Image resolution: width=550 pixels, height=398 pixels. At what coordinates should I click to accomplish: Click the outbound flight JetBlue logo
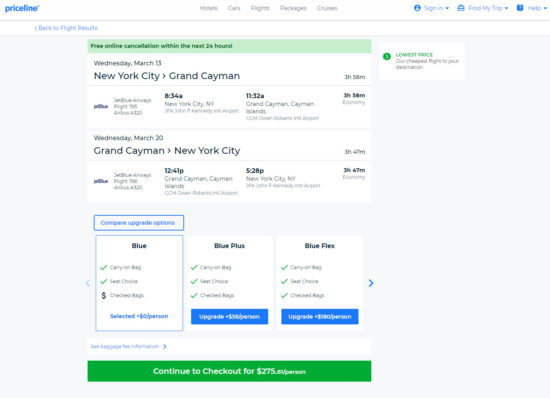(x=101, y=106)
